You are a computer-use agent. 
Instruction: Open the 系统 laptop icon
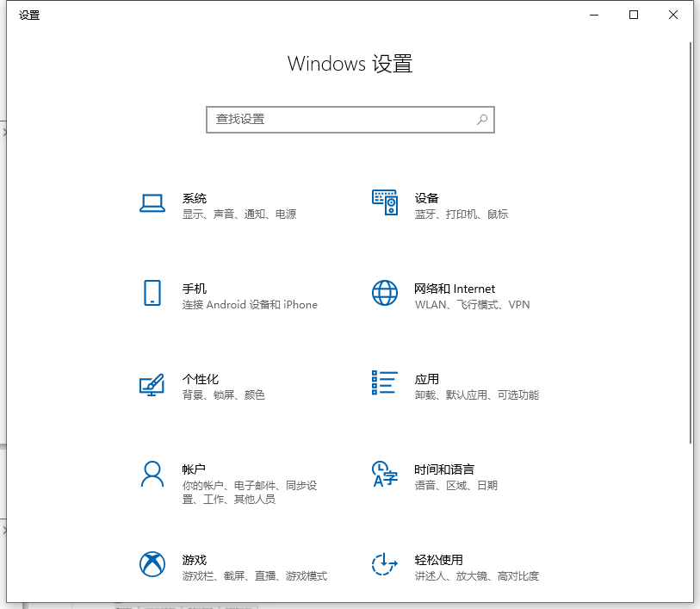pos(152,203)
